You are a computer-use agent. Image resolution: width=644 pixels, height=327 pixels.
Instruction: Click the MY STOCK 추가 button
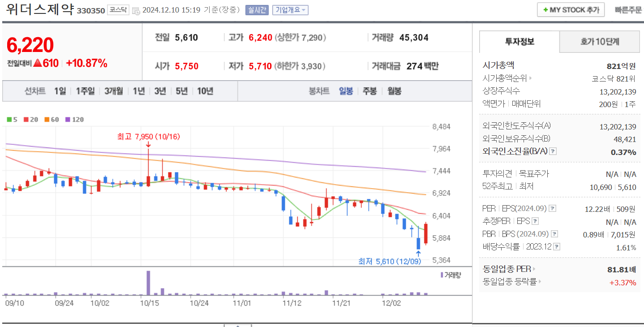pyautogui.click(x=571, y=9)
